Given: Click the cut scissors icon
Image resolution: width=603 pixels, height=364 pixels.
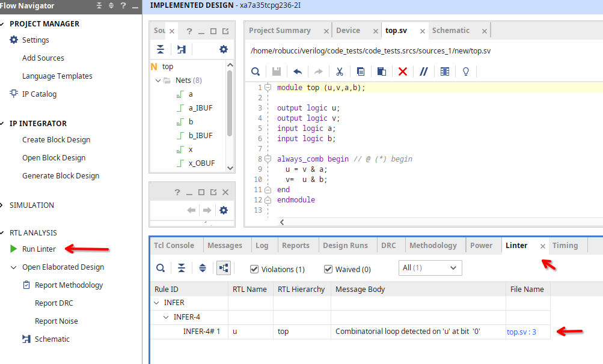Looking at the screenshot, I should [340, 71].
